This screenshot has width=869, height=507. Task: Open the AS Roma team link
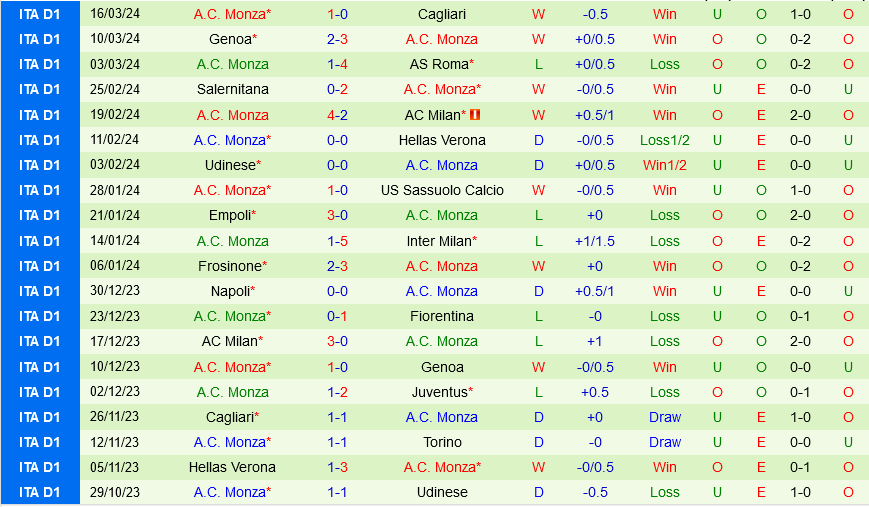(439, 64)
